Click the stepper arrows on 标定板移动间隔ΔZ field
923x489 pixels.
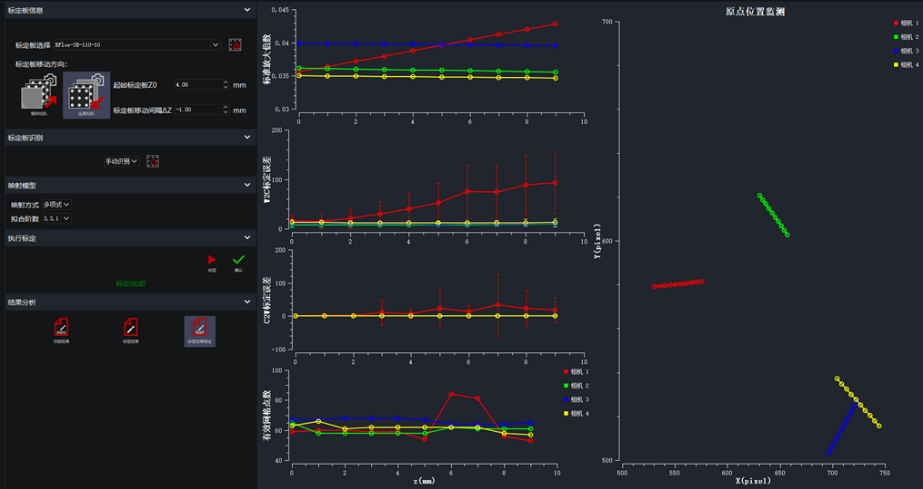point(226,109)
